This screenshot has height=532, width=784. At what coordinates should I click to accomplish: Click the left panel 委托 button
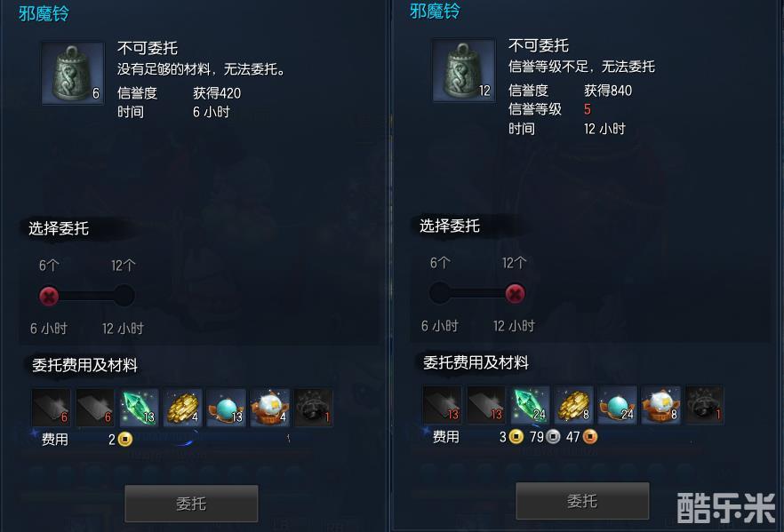tap(191, 504)
